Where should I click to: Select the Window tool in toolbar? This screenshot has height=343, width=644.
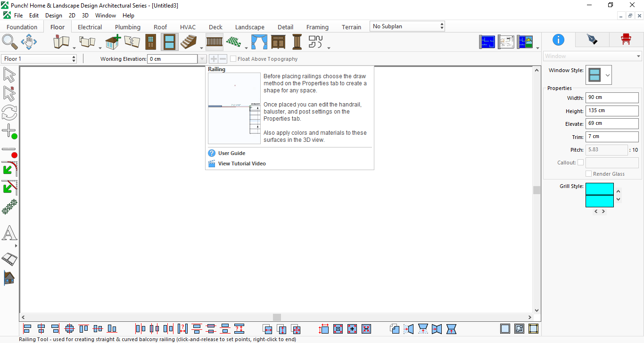(x=170, y=42)
